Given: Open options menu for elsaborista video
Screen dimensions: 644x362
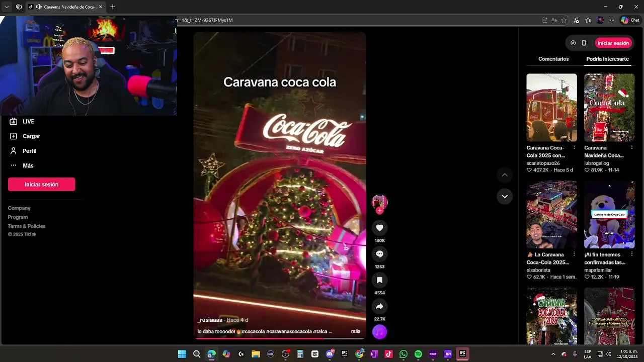Looking at the screenshot, I should pos(574,254).
